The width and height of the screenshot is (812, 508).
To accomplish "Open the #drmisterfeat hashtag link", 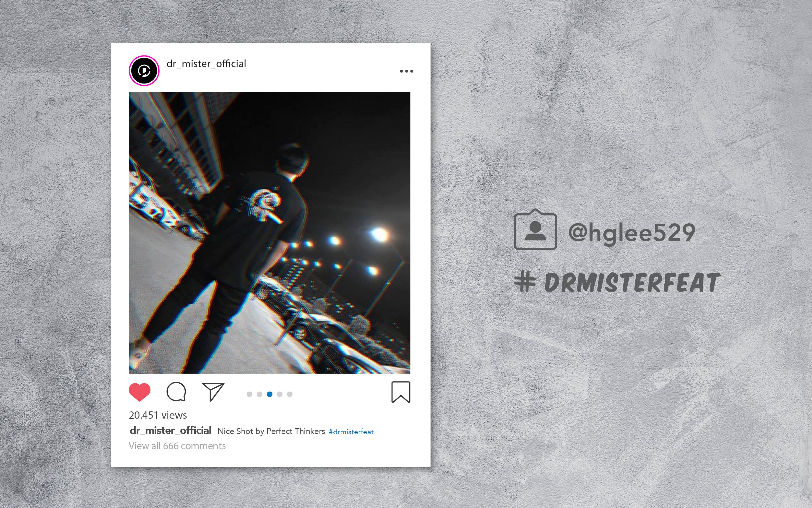I will [351, 432].
